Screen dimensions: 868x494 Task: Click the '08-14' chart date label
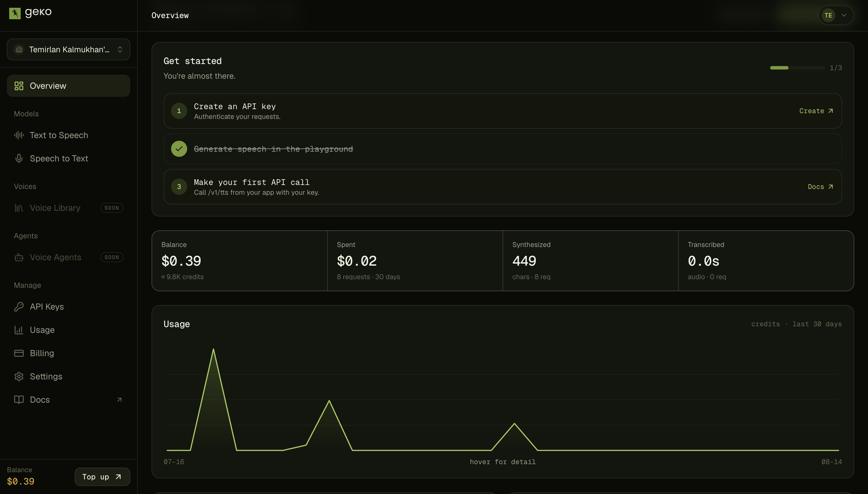pyautogui.click(x=831, y=462)
